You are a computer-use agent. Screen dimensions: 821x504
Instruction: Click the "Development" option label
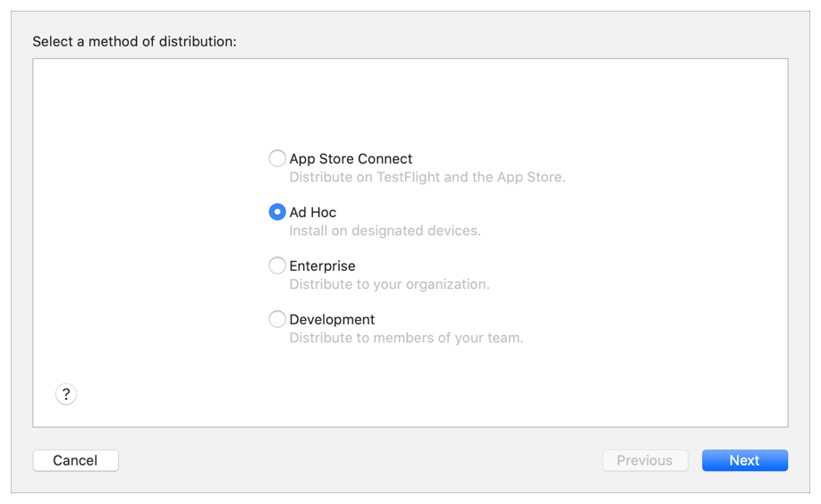(x=332, y=320)
